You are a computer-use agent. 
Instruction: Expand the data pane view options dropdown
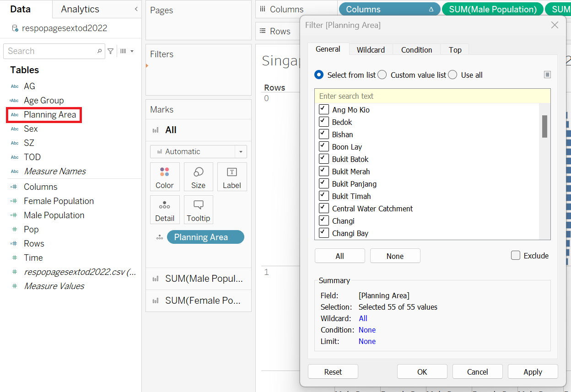pyautogui.click(x=127, y=51)
